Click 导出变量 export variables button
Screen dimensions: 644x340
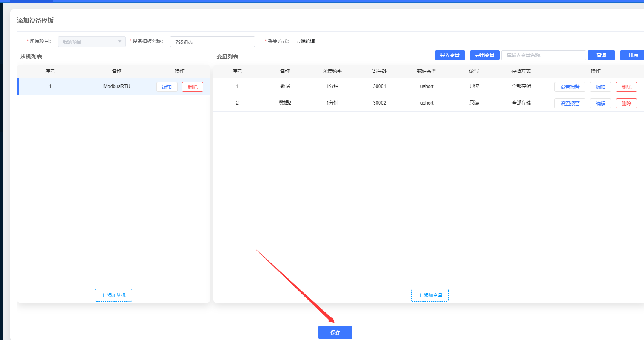pos(484,55)
